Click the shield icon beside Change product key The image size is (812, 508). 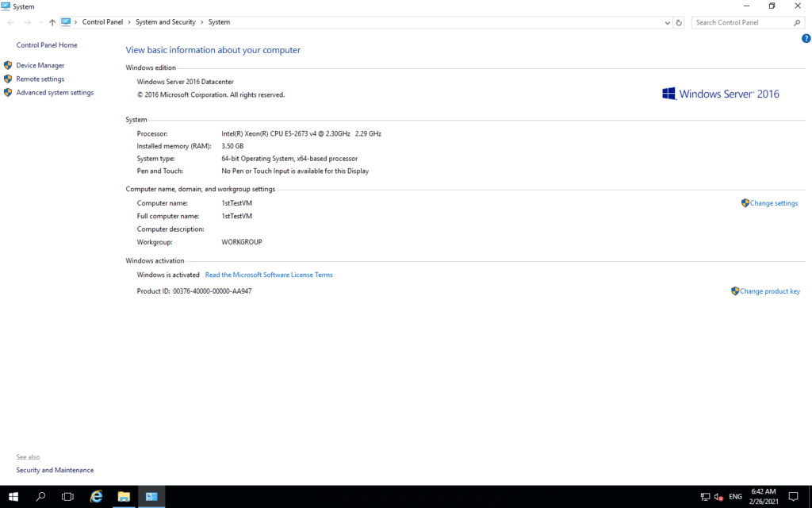tap(735, 291)
